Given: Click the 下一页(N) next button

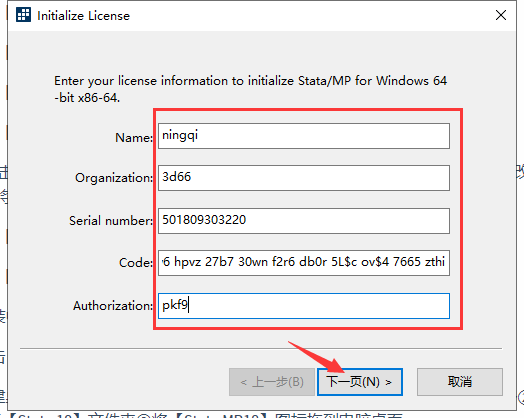Looking at the screenshot, I should point(360,382).
